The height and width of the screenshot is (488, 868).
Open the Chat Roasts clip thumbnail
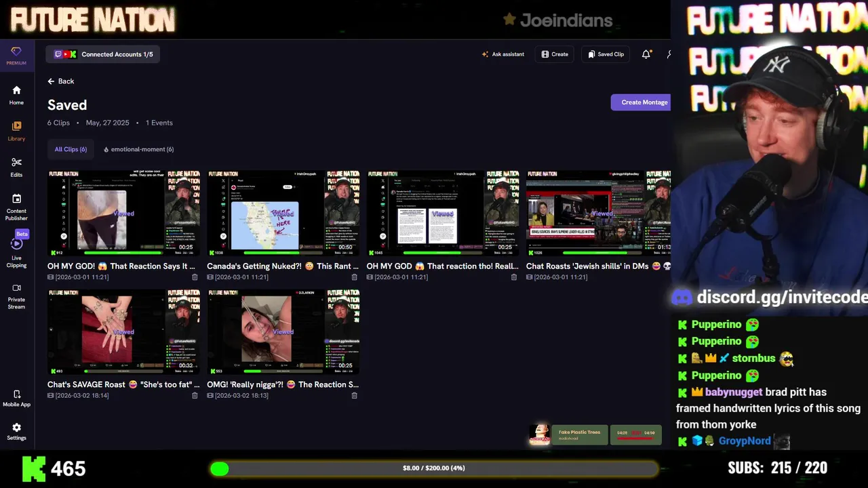598,213
